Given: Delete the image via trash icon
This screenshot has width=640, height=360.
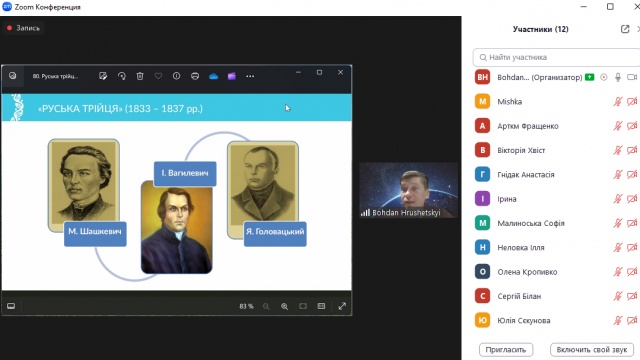Looking at the screenshot, I should click(140, 76).
